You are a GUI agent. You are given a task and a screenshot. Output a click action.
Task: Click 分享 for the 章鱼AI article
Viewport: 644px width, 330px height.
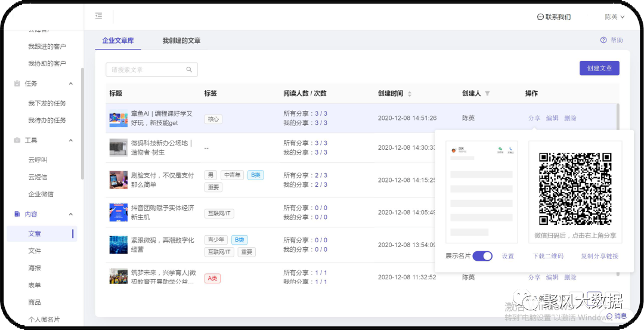pyautogui.click(x=534, y=118)
